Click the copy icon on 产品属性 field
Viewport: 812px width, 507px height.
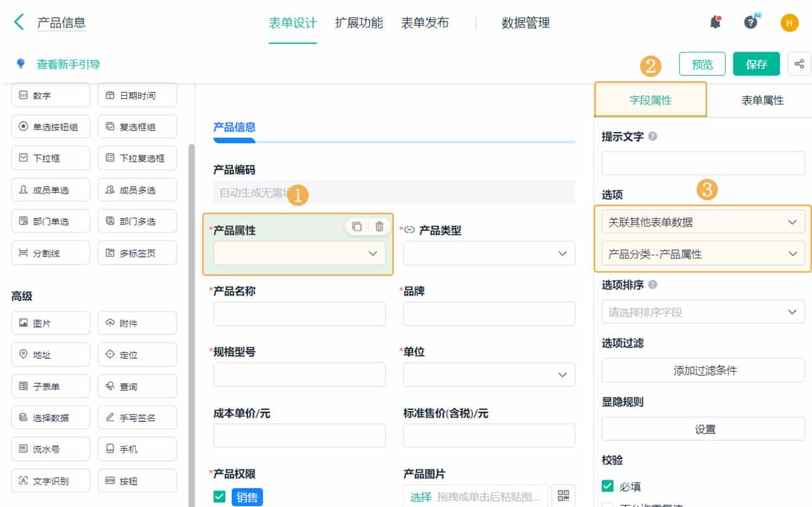[x=357, y=226]
